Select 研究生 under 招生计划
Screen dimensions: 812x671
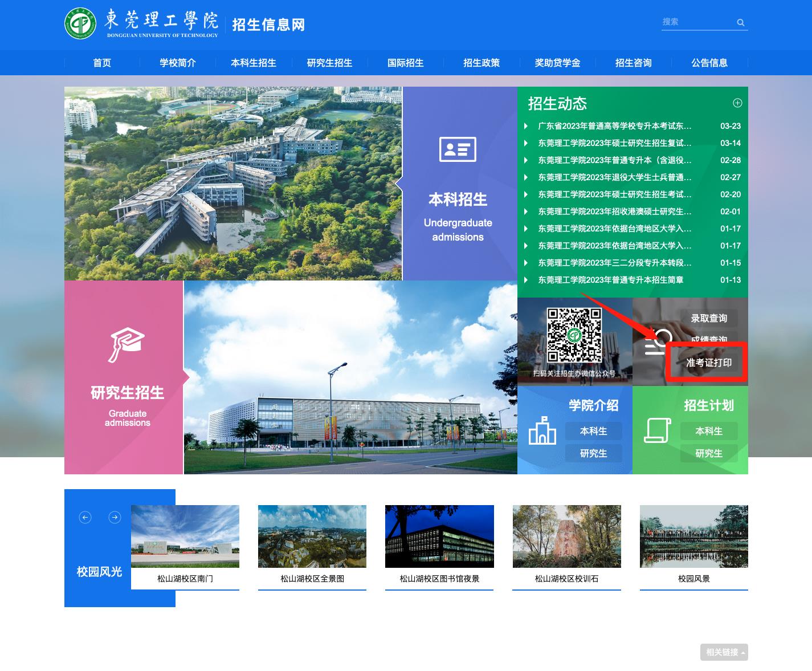[x=708, y=453]
